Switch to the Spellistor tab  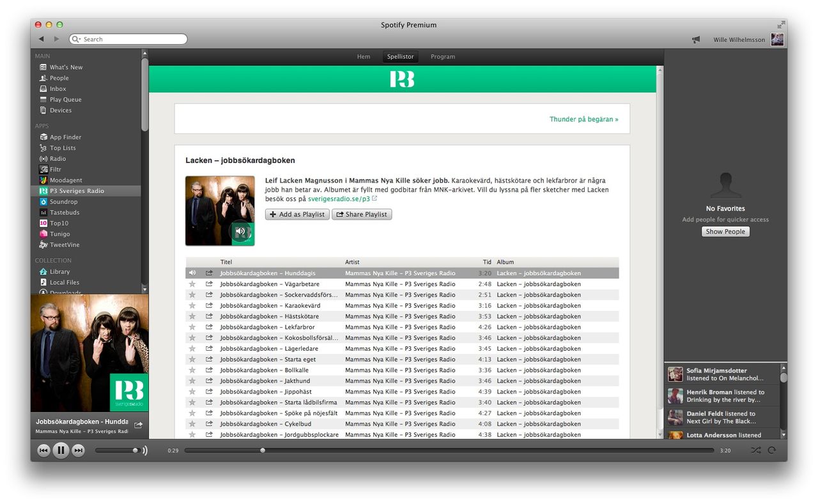point(401,57)
